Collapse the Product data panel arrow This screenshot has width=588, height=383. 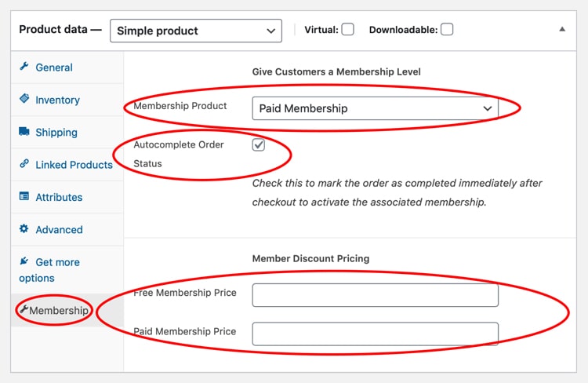pyautogui.click(x=562, y=29)
